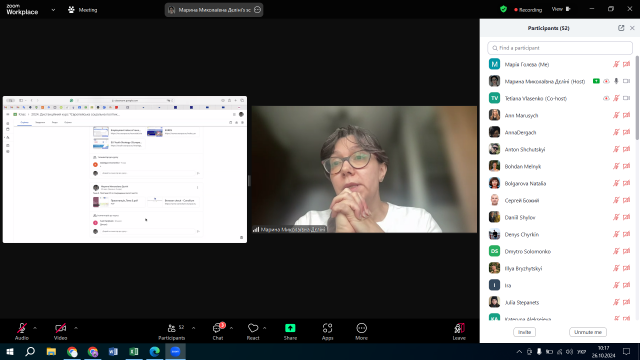640x360 pixels.
Task: Select participant AnnaDergach
Action: [560, 132]
